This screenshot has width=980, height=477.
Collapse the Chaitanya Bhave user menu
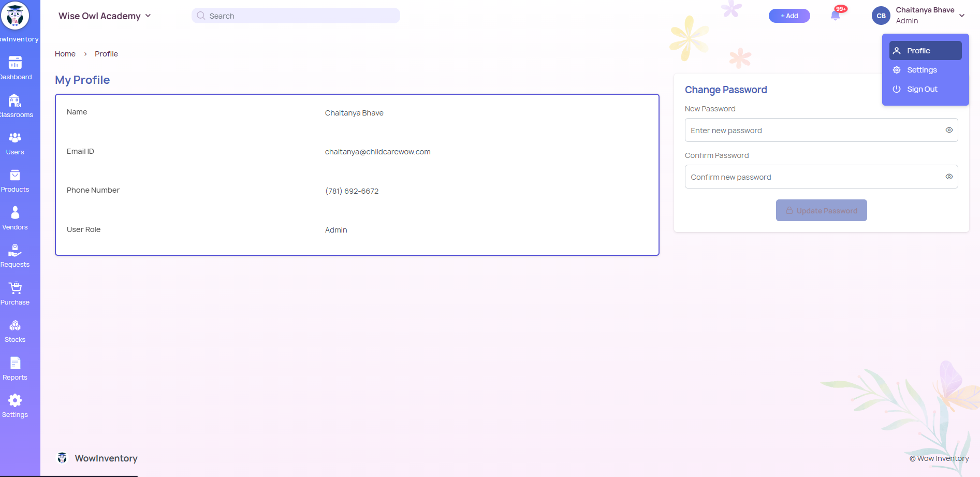(x=961, y=16)
